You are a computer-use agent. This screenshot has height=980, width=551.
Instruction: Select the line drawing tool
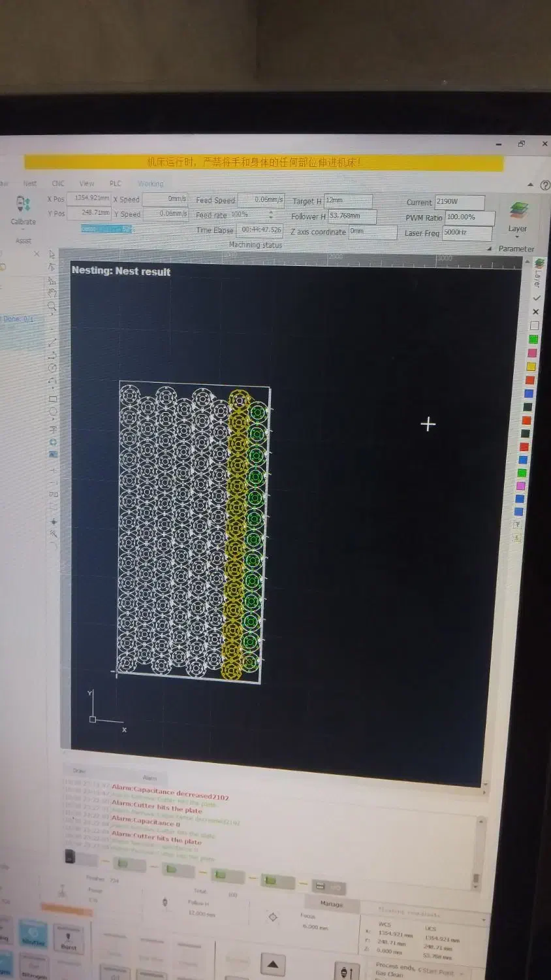[x=52, y=342]
